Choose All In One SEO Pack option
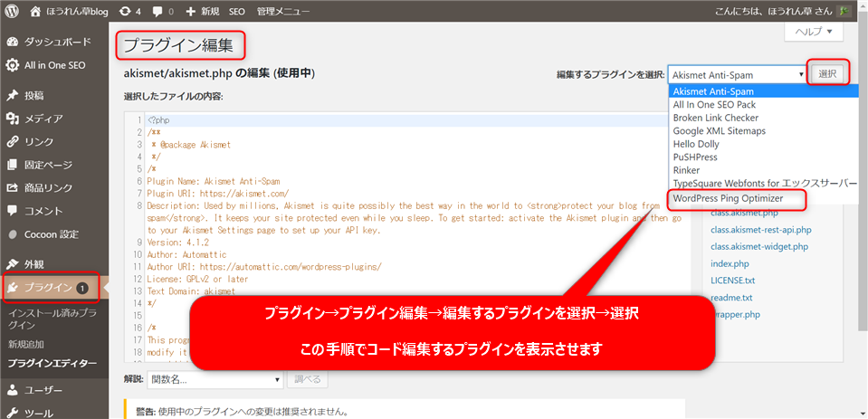 coord(763,104)
